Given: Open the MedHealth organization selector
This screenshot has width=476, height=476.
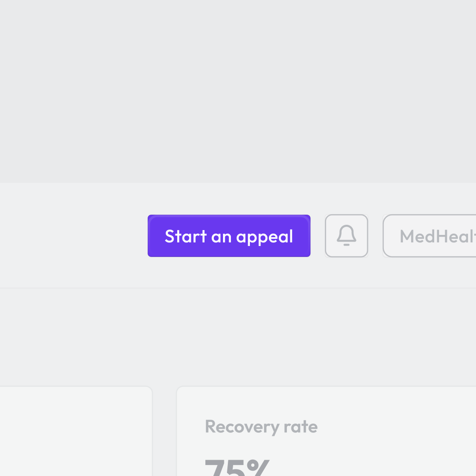Looking at the screenshot, I should (429, 235).
